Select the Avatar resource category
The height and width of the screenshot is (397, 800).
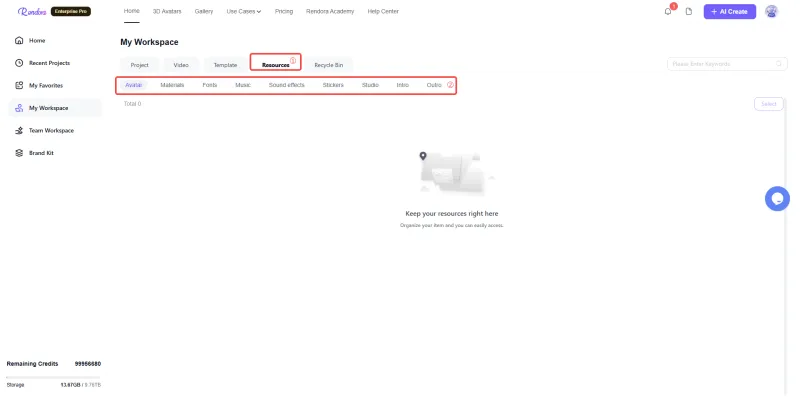coord(133,85)
